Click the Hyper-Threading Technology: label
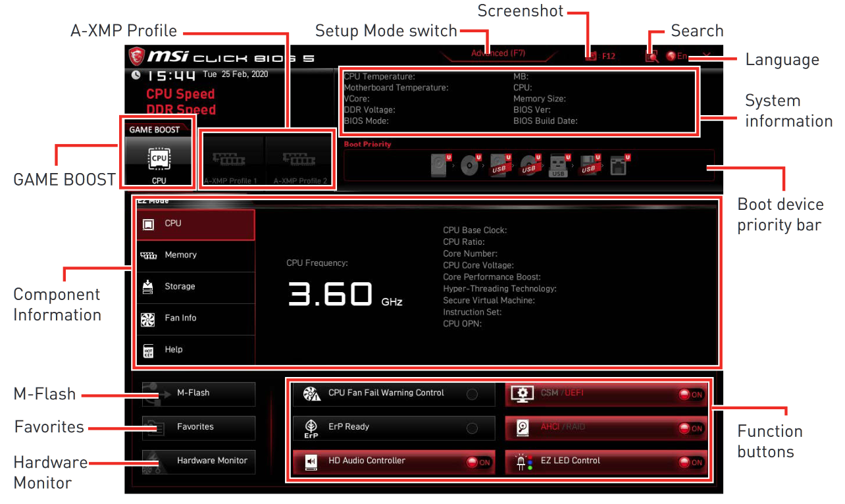The width and height of the screenshot is (845, 504). (x=500, y=289)
